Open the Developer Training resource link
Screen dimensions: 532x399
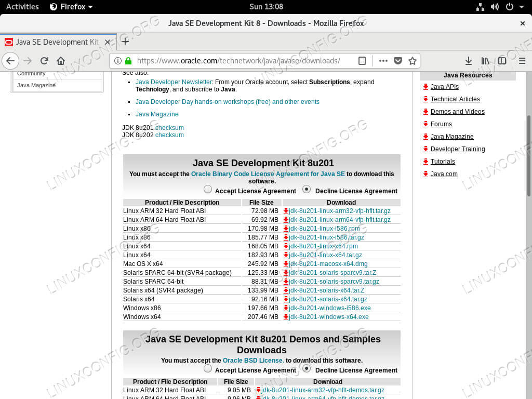[458, 149]
